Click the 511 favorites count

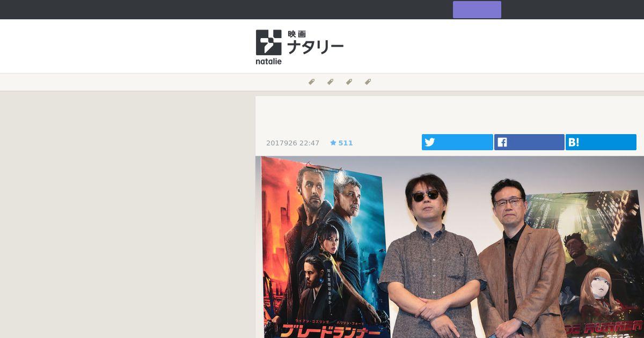click(346, 143)
